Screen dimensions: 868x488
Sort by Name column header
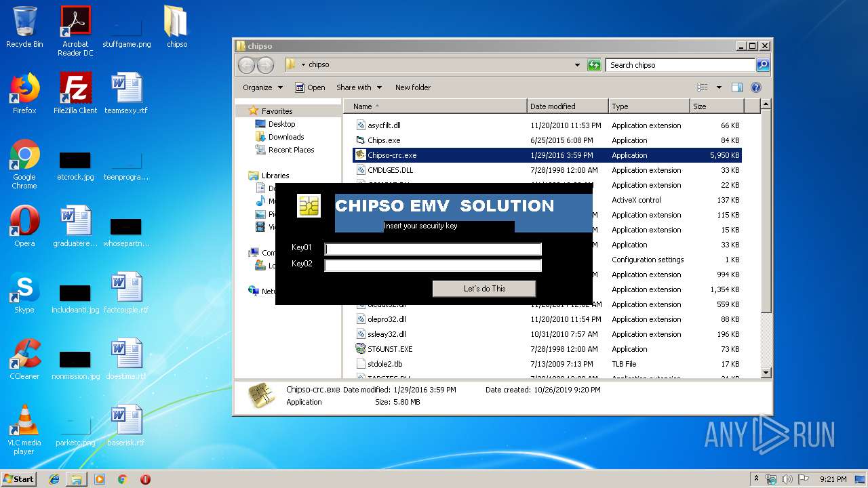coord(435,106)
